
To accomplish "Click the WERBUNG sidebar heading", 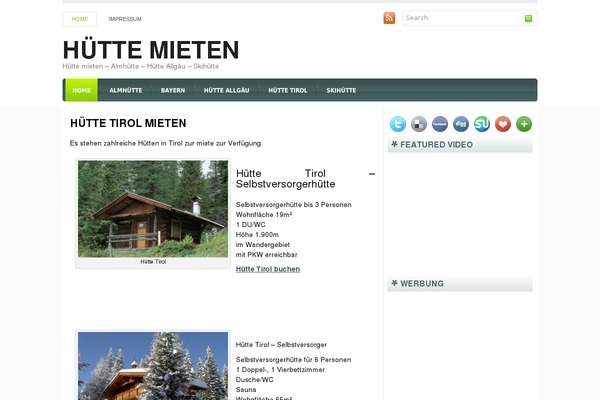I will (x=422, y=284).
